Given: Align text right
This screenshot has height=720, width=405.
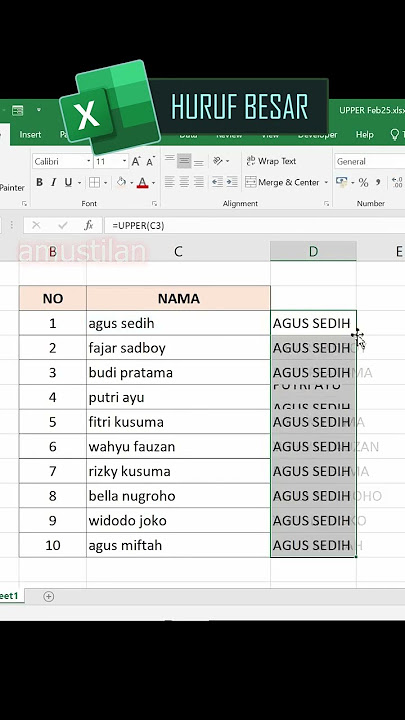Looking at the screenshot, I should coord(198,182).
